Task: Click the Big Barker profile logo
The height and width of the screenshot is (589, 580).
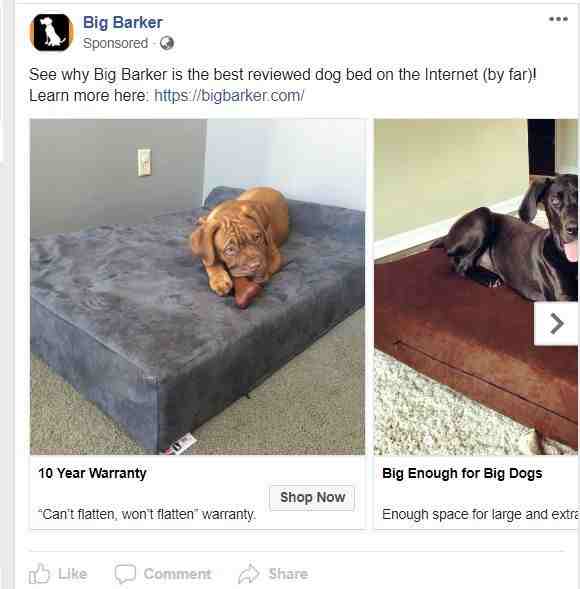Action: point(51,32)
